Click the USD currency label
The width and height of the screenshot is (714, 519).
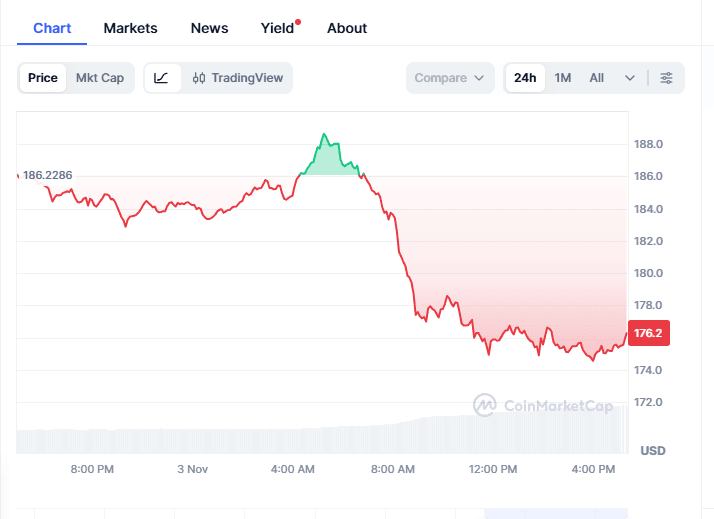pyautogui.click(x=653, y=451)
